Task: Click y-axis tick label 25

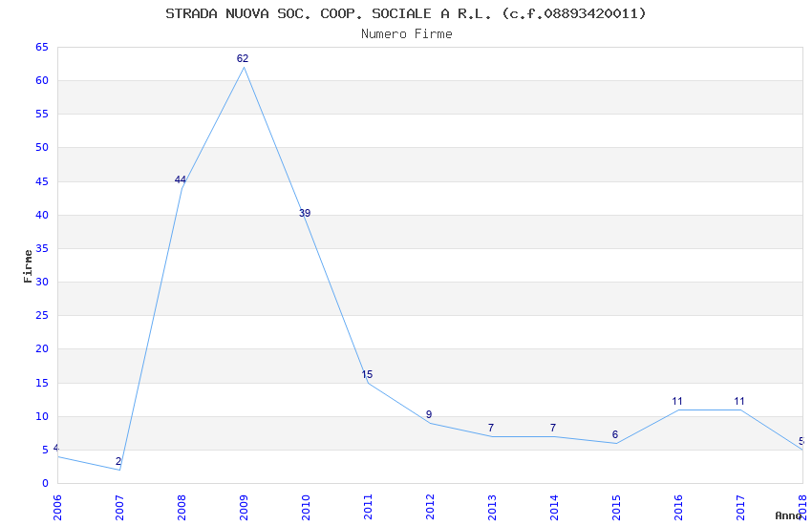Action: [x=42, y=315]
